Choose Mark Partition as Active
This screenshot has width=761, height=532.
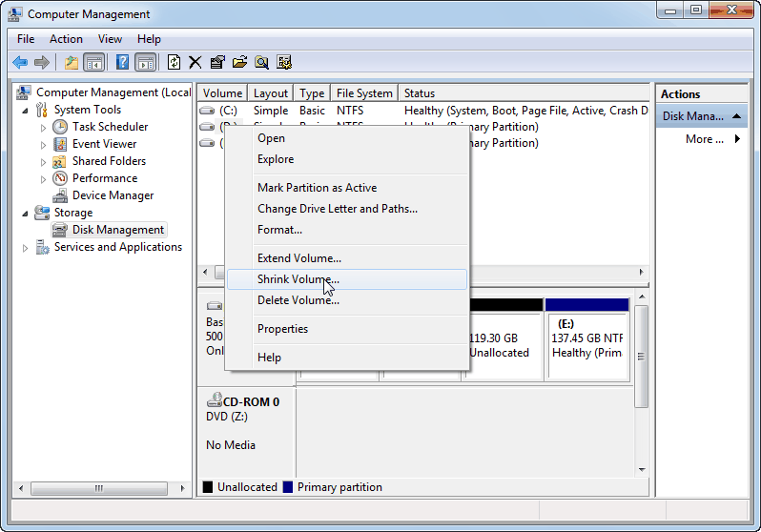[x=347, y=188]
